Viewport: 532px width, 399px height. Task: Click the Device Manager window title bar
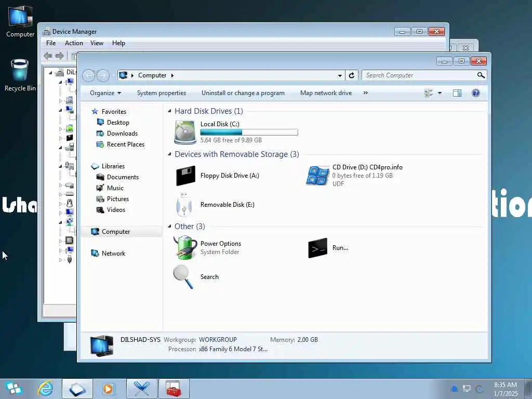pyautogui.click(x=217, y=31)
